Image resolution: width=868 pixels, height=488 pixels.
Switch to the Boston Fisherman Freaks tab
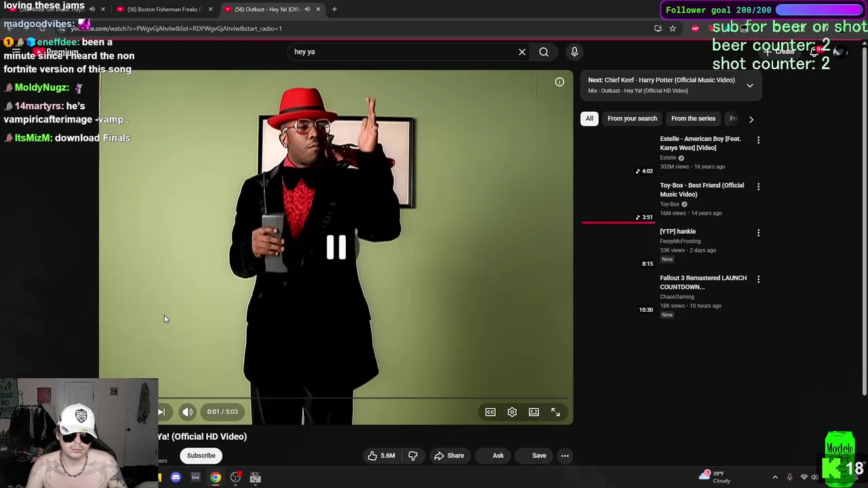click(165, 9)
